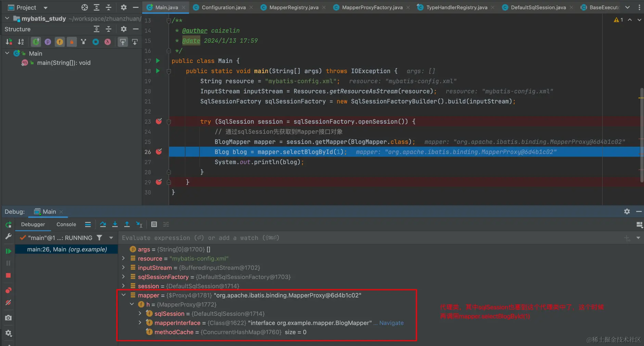The image size is (644, 346).
Task: Toggle show non-public members filter
Action: point(72,42)
